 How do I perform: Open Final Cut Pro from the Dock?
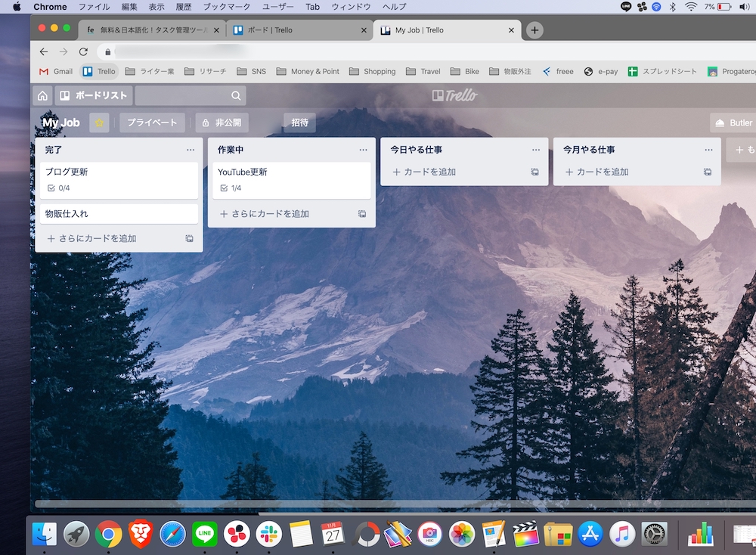click(525, 535)
